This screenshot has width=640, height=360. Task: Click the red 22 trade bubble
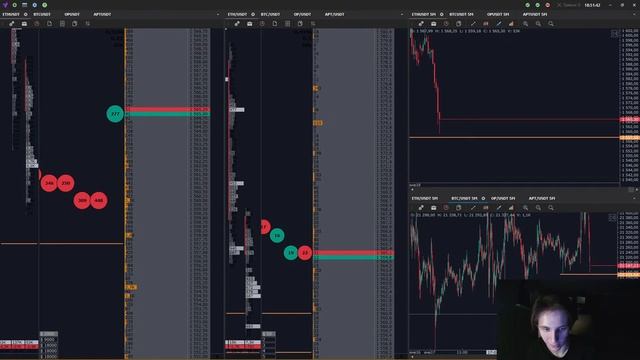(305, 253)
